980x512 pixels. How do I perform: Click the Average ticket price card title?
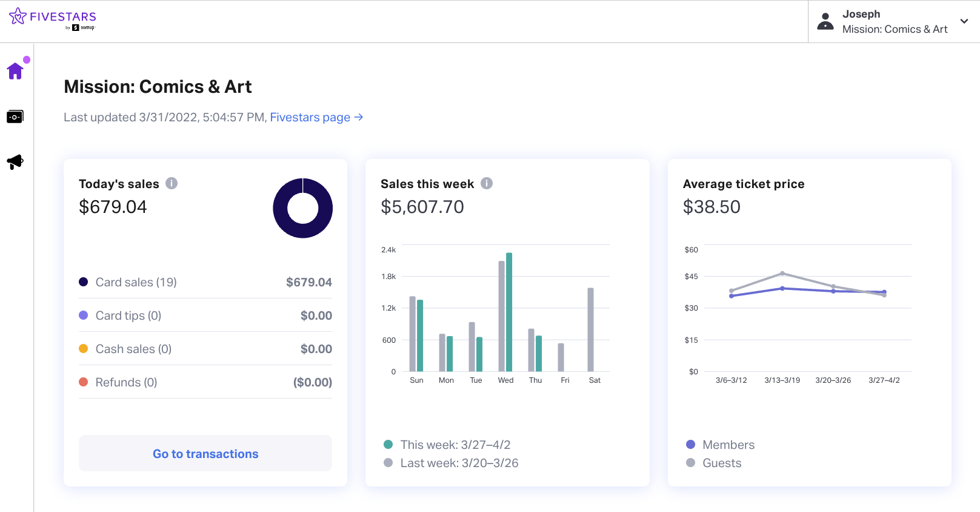click(744, 184)
